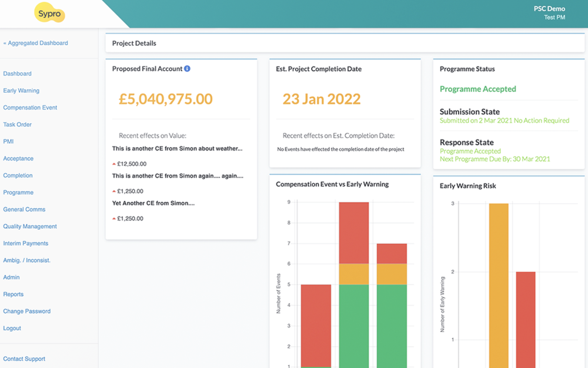The image size is (588, 368).
Task: Open the Reports page
Action: (x=14, y=294)
